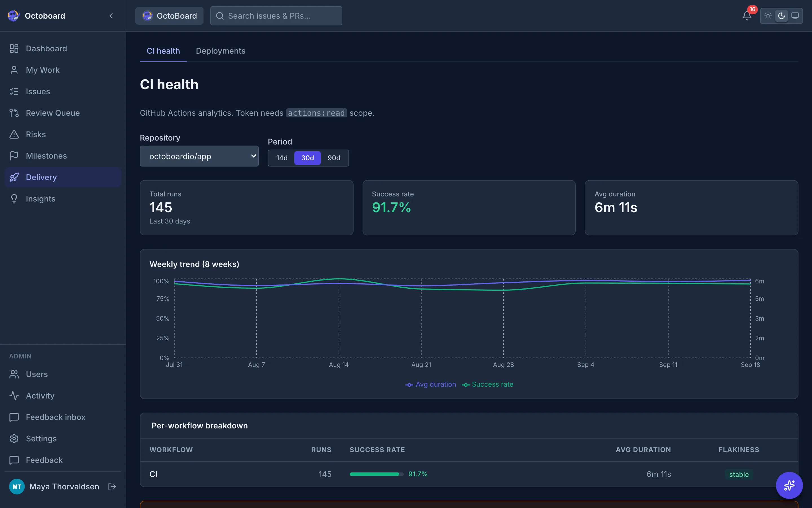Select the 14d period option

pos(282,158)
